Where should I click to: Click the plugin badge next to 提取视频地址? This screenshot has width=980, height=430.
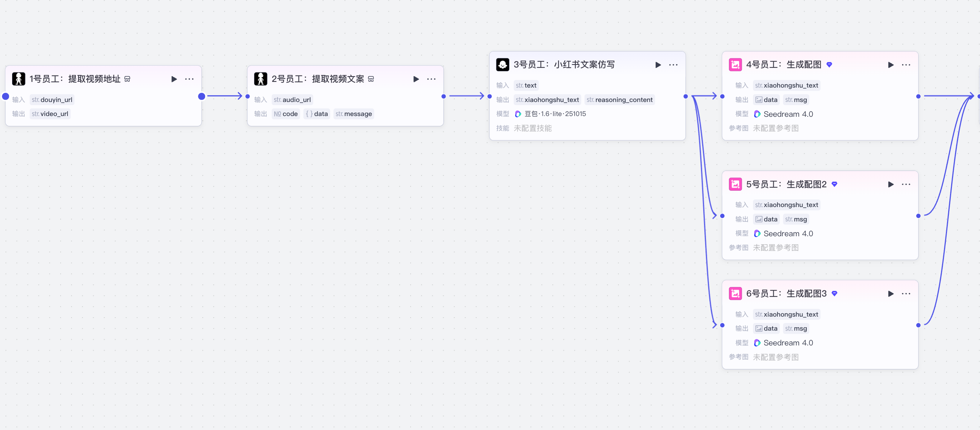[127, 79]
